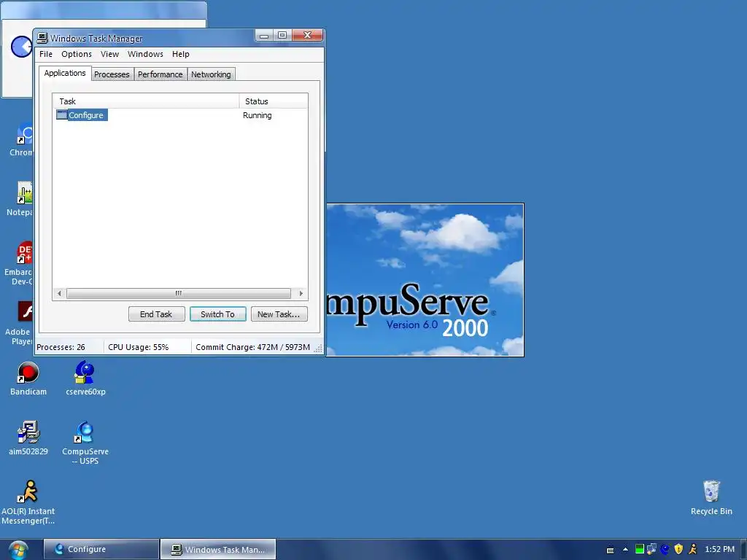
Task: Open the File menu in Task Manager
Action: (46, 54)
